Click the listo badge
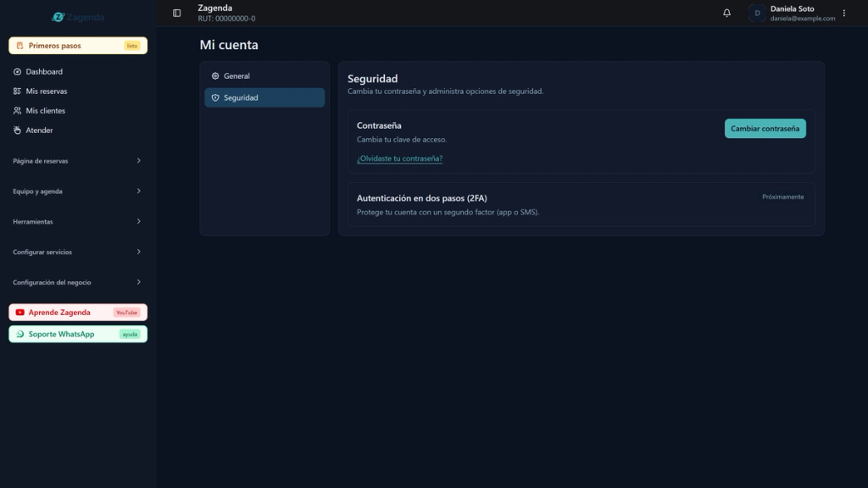Viewport: 868px width, 488px height. [131, 46]
